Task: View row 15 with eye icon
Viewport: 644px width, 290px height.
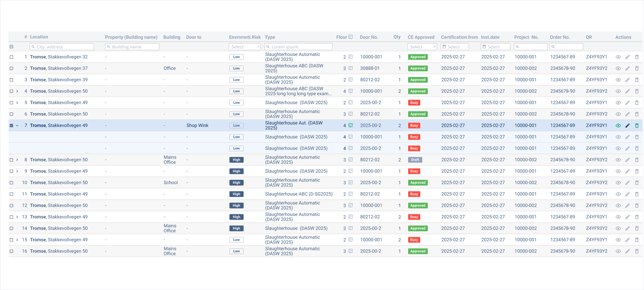Action: [x=618, y=240]
